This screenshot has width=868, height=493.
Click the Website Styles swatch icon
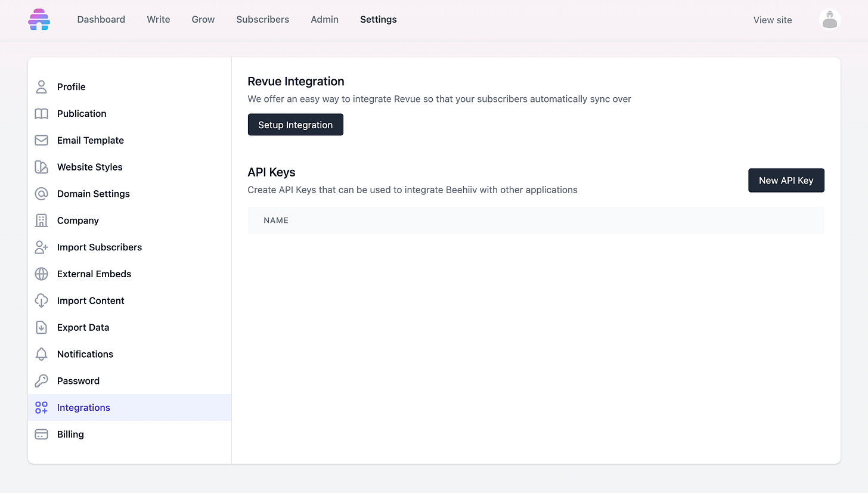[x=41, y=167]
